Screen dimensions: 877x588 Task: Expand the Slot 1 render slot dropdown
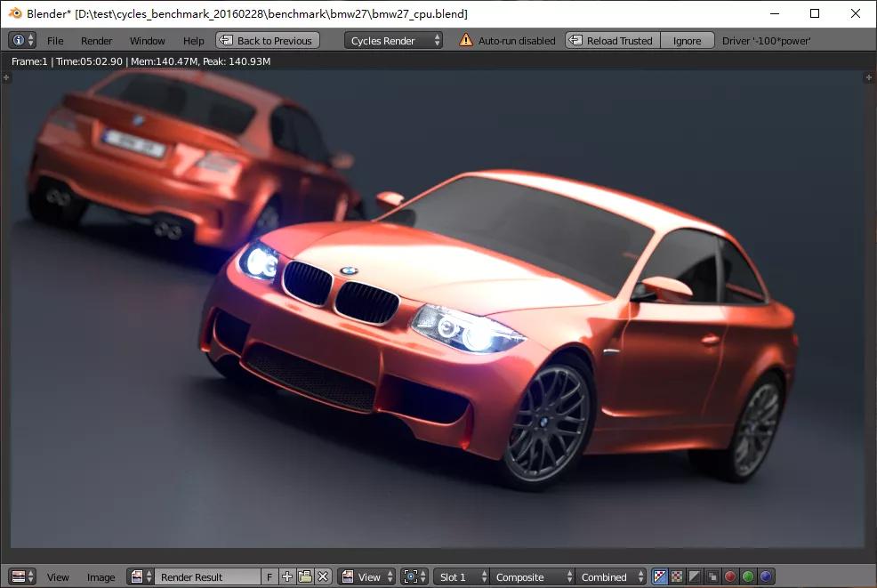pyautogui.click(x=462, y=576)
